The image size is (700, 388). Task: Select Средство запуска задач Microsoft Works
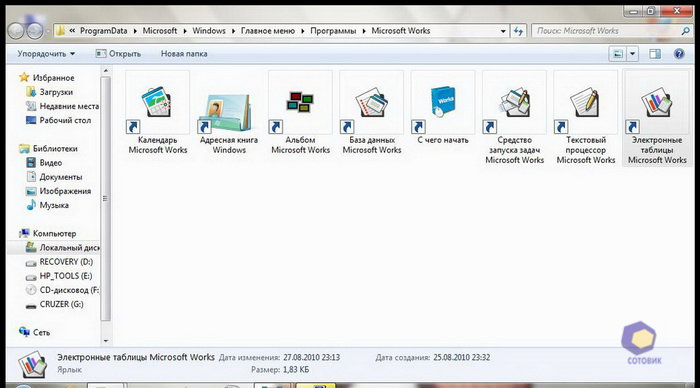click(x=514, y=118)
